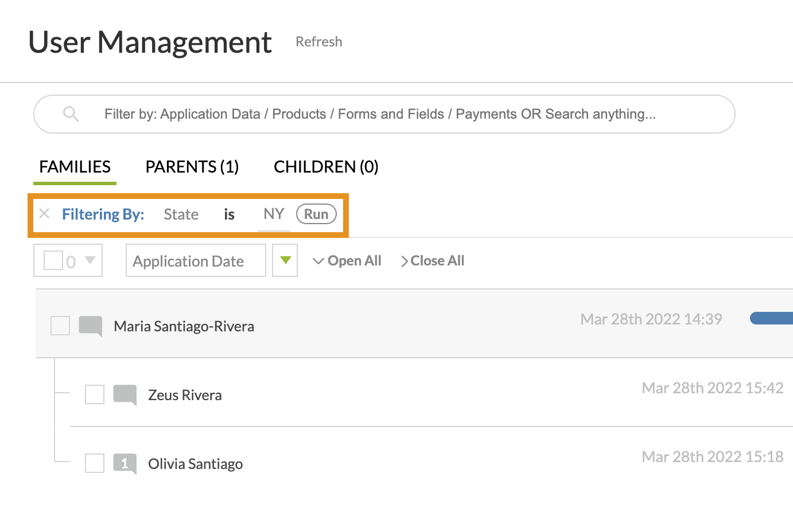Open the bulk selection count dropdown arrow

point(90,260)
